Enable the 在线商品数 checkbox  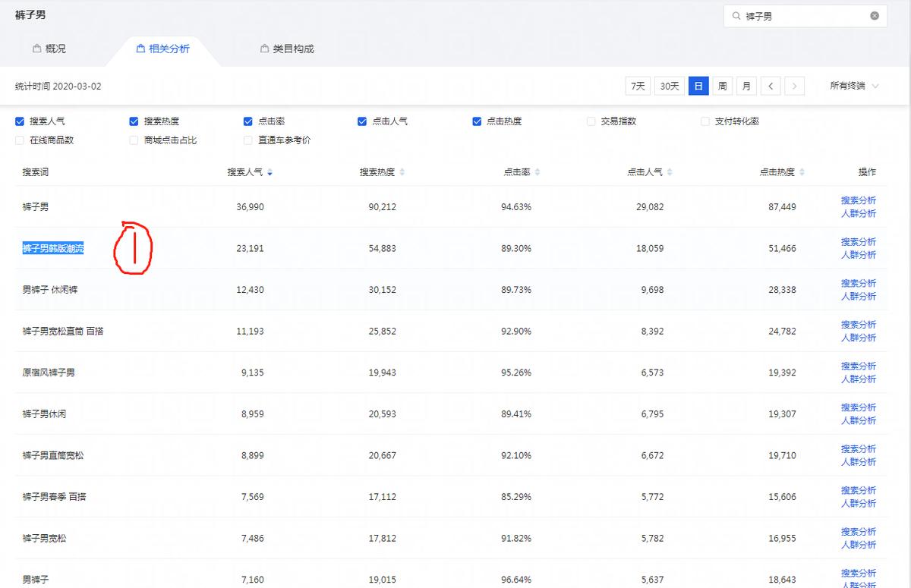click(20, 140)
